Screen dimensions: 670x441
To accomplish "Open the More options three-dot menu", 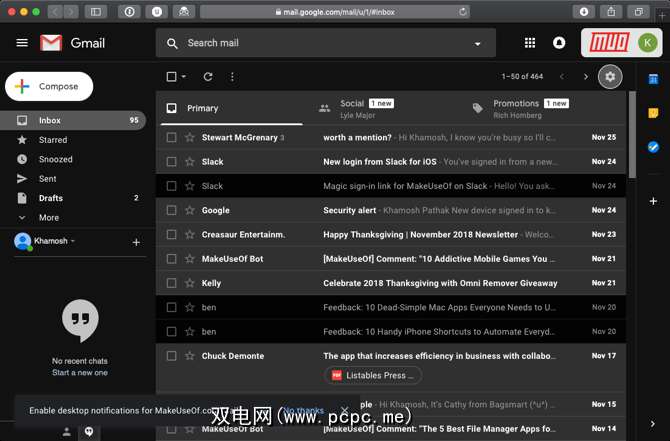I will pos(232,76).
